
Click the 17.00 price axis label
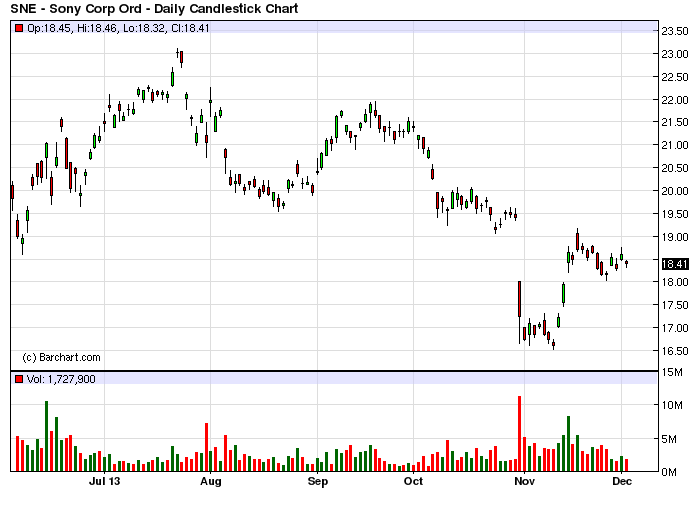pos(675,328)
